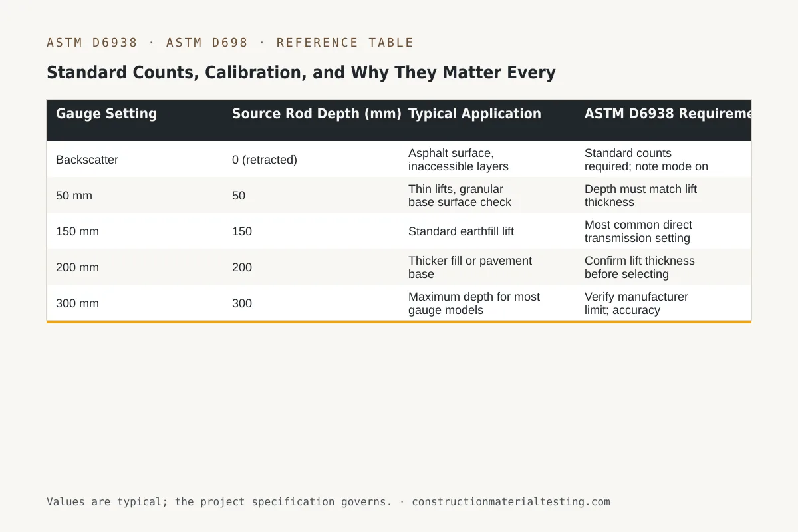This screenshot has width=798, height=532.
Task: Click 'Most common direct transmission setting' cell
Action: 638,231
